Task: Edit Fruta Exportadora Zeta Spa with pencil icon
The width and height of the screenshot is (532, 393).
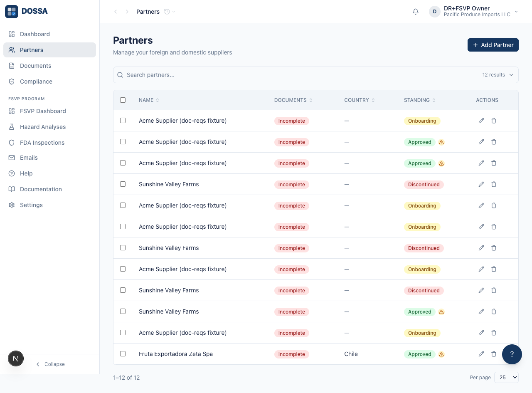Action: coord(481,354)
